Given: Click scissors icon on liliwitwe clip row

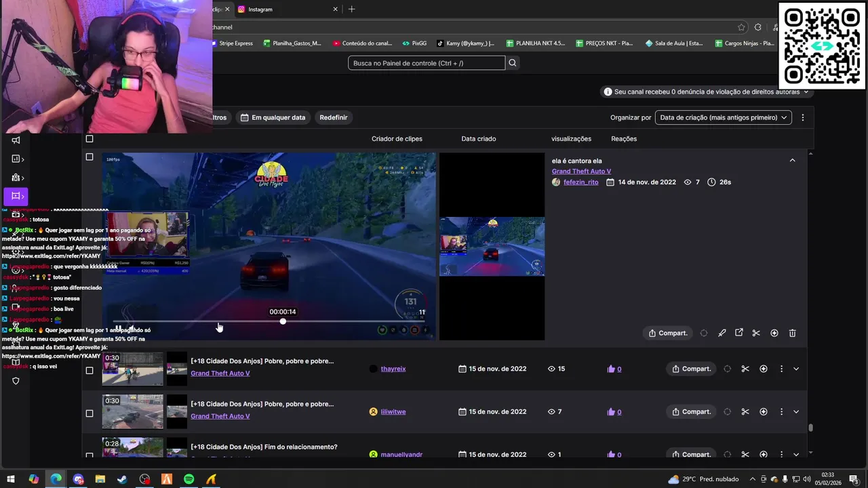Looking at the screenshot, I should [x=745, y=411].
